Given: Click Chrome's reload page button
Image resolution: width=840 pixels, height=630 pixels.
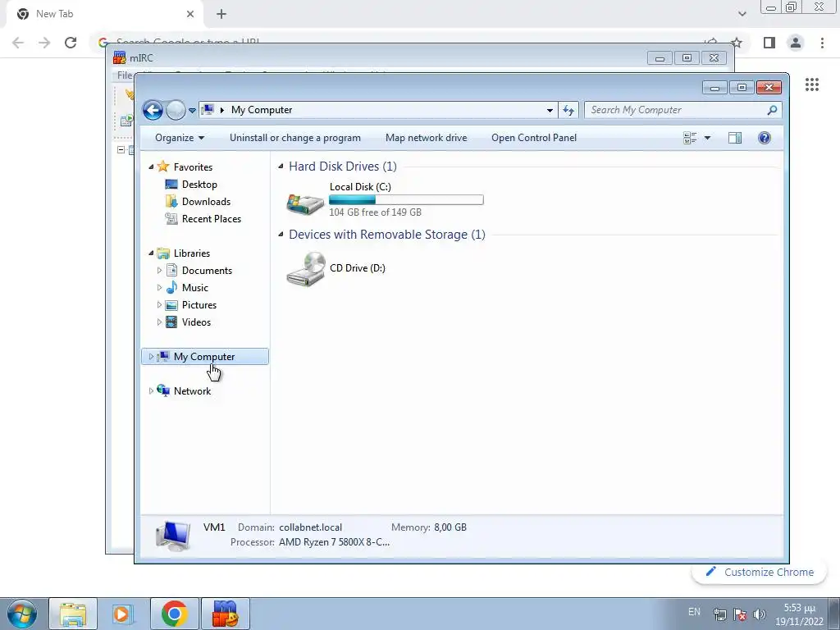Looking at the screenshot, I should point(71,43).
